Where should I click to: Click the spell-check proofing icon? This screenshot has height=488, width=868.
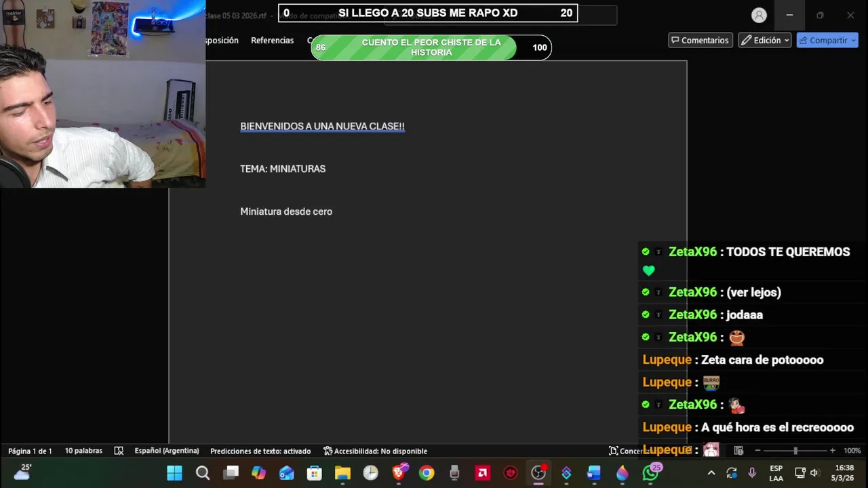click(x=119, y=451)
